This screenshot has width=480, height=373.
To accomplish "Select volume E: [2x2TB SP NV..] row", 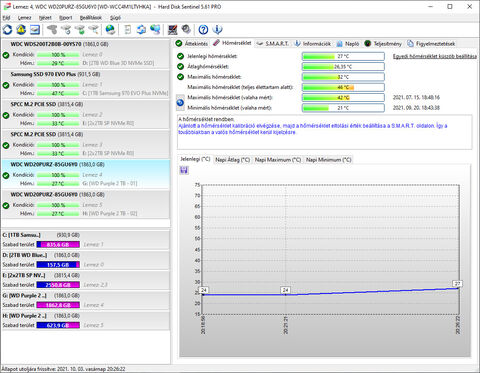I will tap(85, 280).
